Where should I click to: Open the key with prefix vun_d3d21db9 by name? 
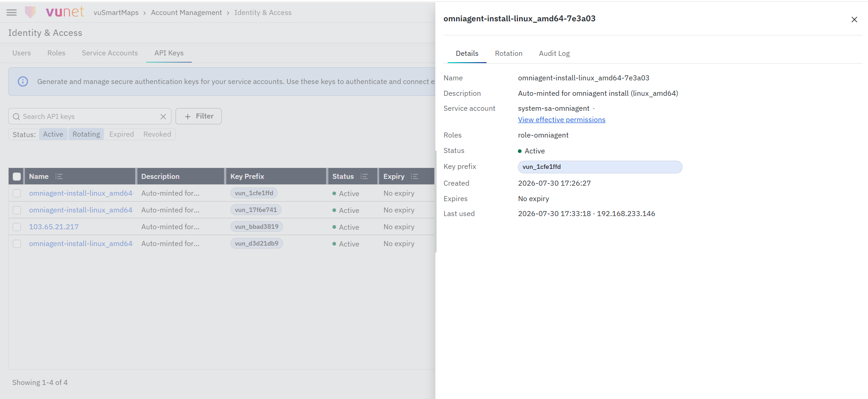pyautogui.click(x=81, y=244)
